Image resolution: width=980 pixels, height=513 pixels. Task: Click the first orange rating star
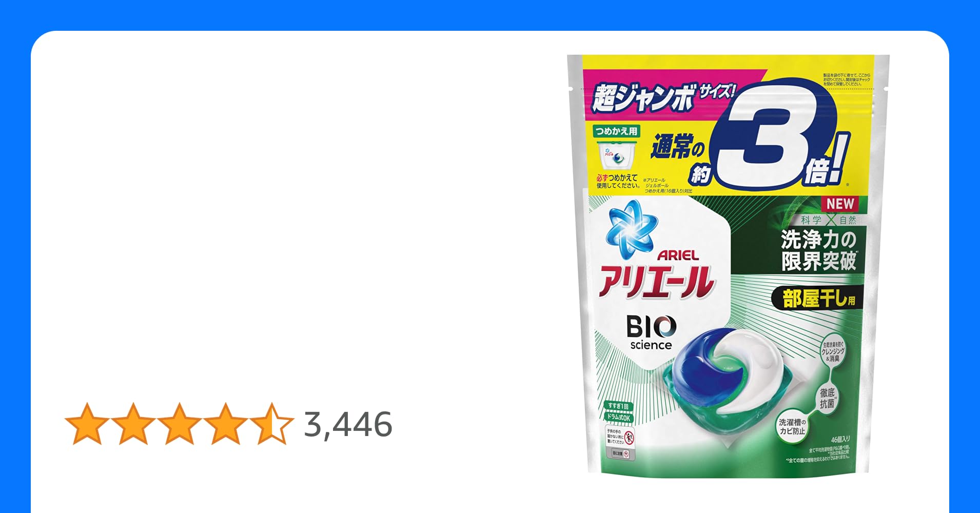pos(87,424)
